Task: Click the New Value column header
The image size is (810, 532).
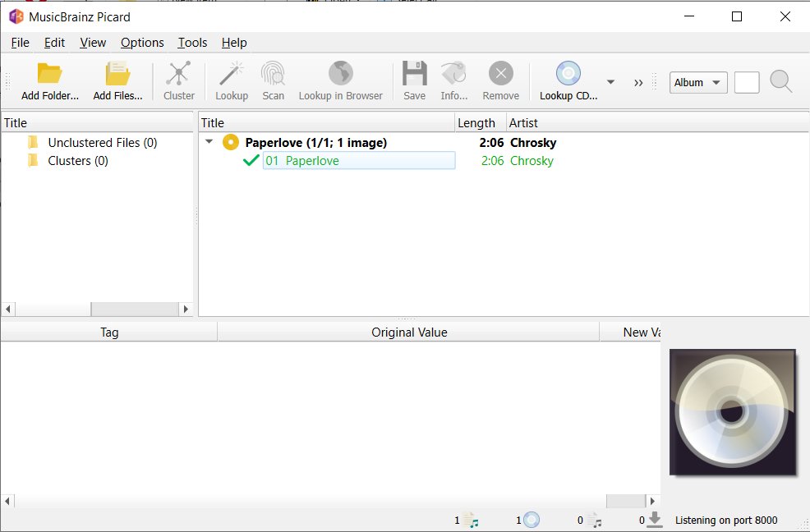Action: [x=630, y=332]
